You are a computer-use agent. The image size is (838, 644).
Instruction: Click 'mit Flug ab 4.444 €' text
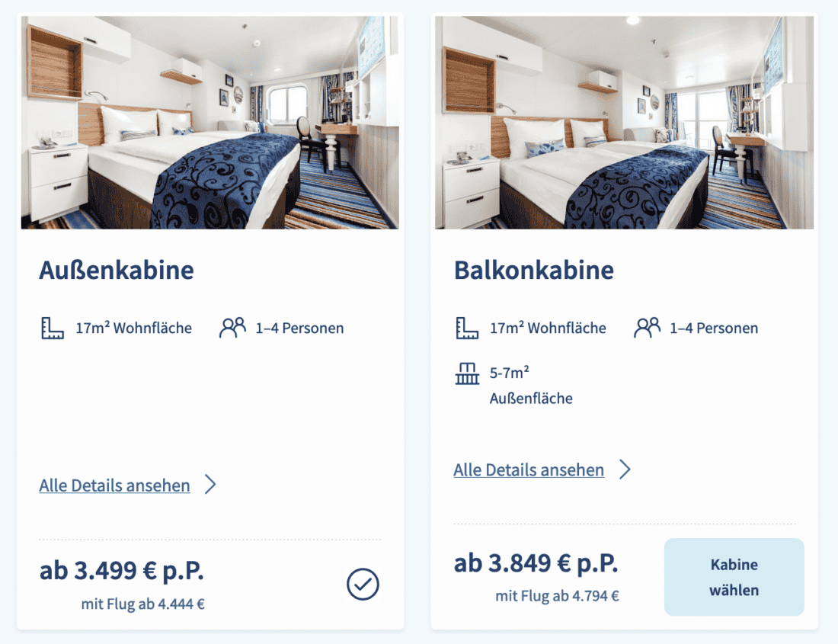143,604
